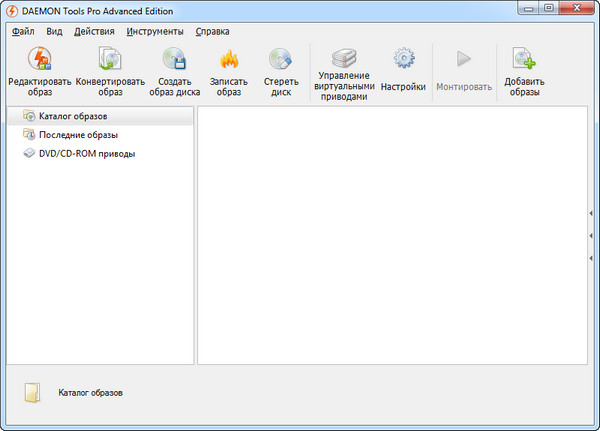Click the DAEMON Tools title bar icon
The width and height of the screenshot is (600, 431).
(x=11, y=10)
